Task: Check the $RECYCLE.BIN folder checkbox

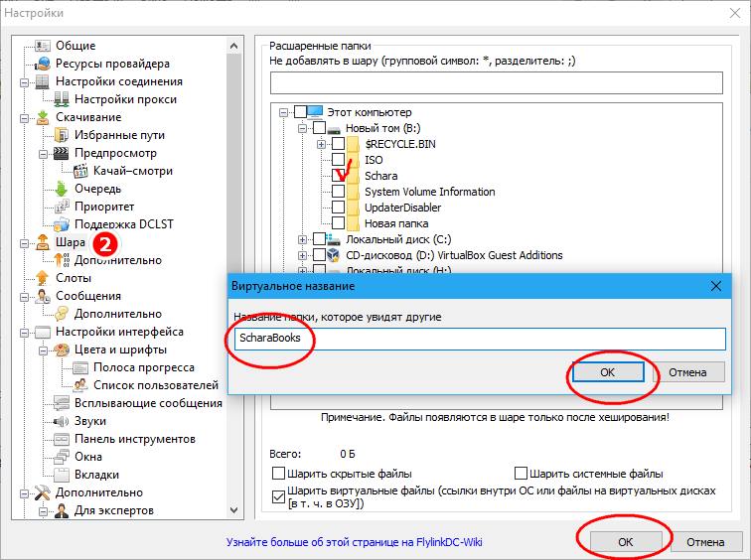Action: [x=338, y=144]
